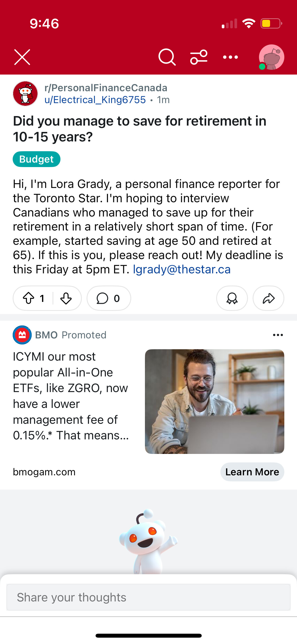This screenshot has height=644, width=297.
Task: Open the post's comments
Action: (x=109, y=298)
